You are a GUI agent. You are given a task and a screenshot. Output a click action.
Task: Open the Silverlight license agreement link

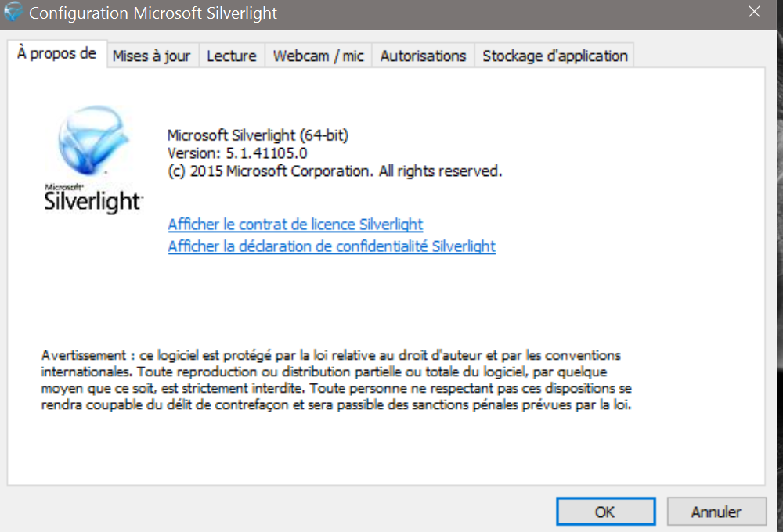pyautogui.click(x=295, y=225)
